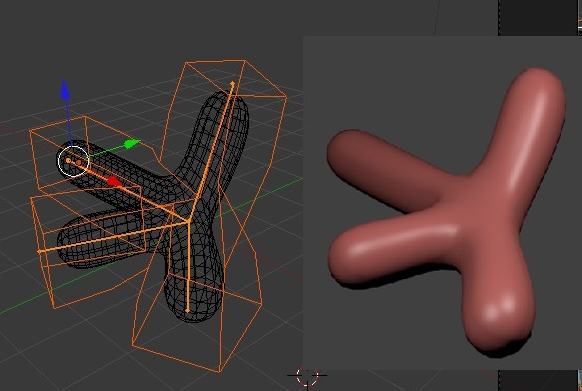This screenshot has width=582, height=391.
Task: Click the 3D cursor crosshair below the render
Action: point(307,376)
